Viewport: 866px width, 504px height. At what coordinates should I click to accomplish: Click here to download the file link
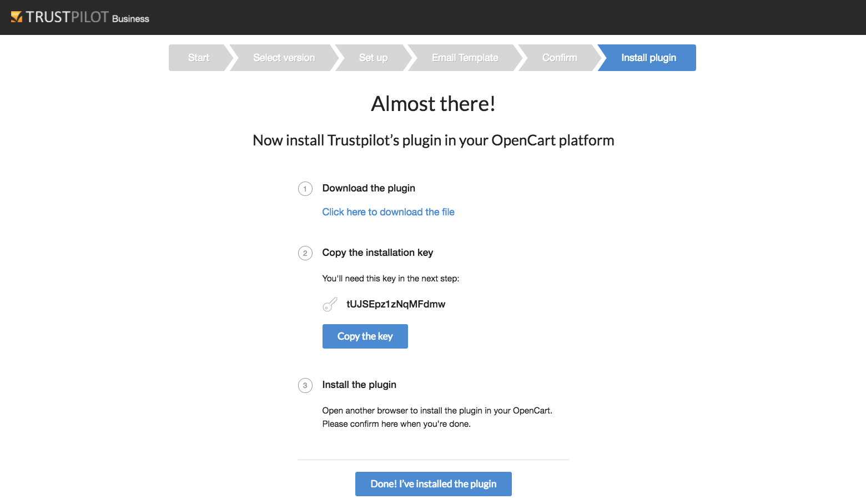coord(388,212)
